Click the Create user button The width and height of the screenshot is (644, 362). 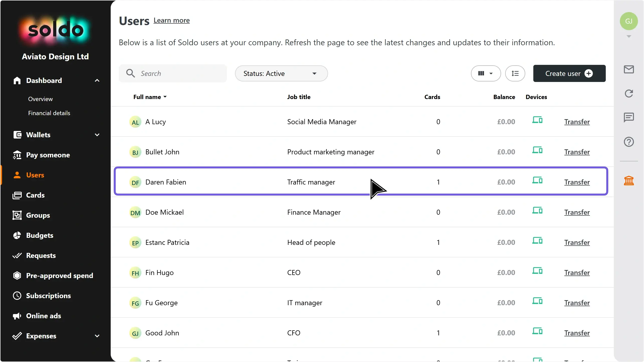pyautogui.click(x=569, y=73)
